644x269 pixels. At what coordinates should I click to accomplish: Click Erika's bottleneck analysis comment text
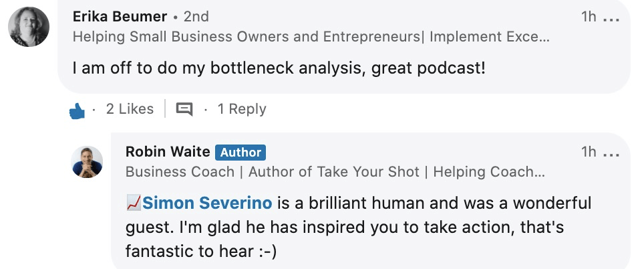279,68
